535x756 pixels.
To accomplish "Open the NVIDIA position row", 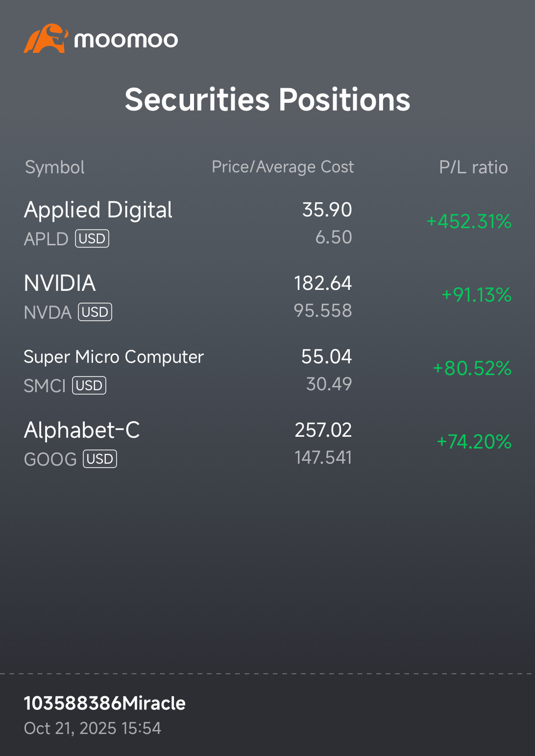I will [x=60, y=283].
